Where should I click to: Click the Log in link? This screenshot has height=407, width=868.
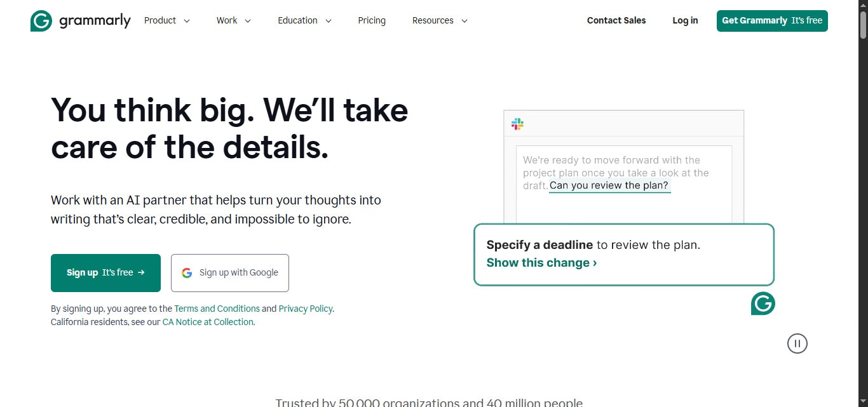tap(684, 20)
